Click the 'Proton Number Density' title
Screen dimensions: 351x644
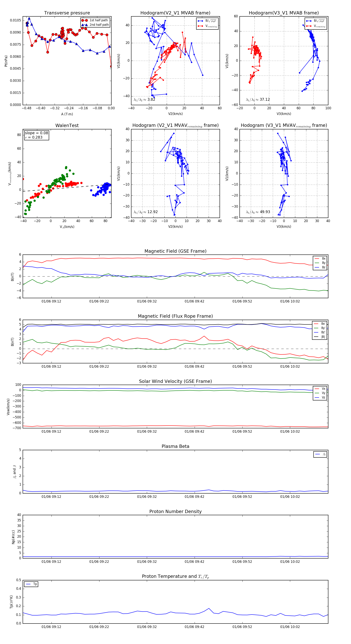[x=175, y=511]
